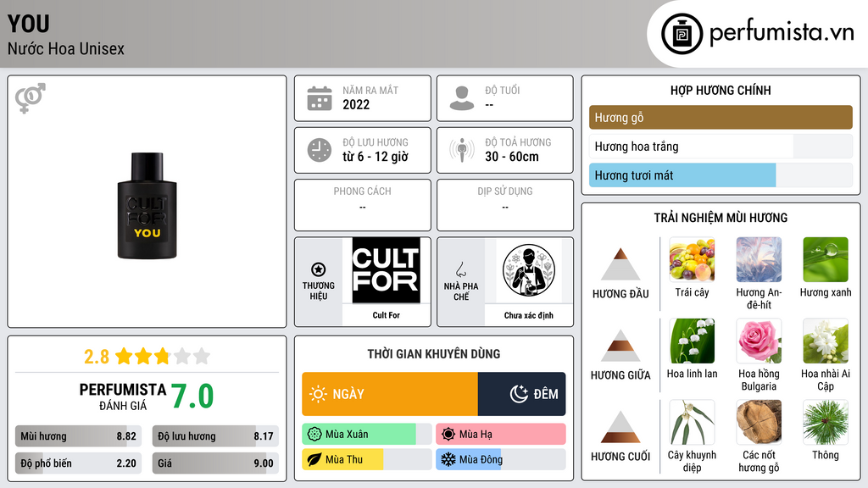Click the Chưa xác định perfumer label
This screenshot has height=488, width=868.
pyautogui.click(x=529, y=315)
